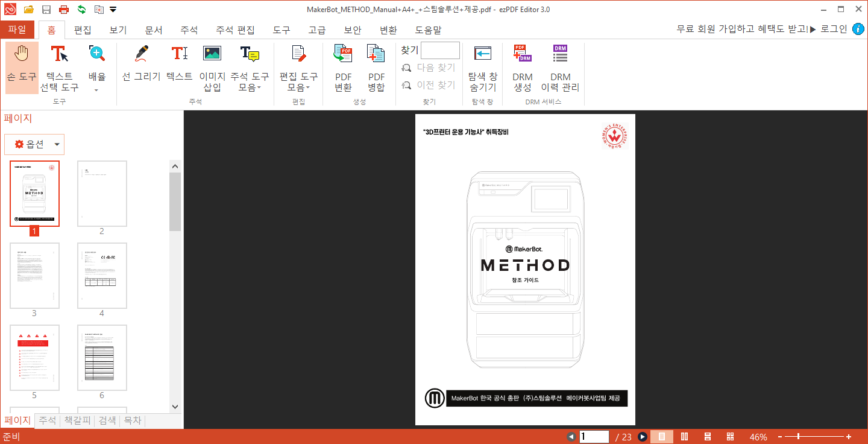Open the 주석 ribbon tab

tap(189, 30)
